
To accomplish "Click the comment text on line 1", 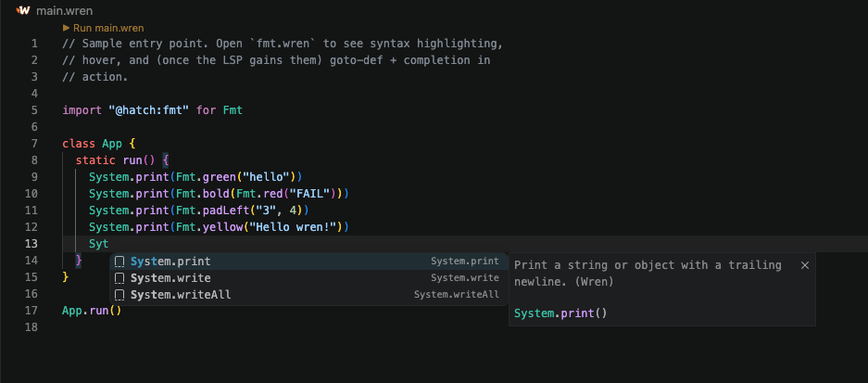I will coord(283,44).
